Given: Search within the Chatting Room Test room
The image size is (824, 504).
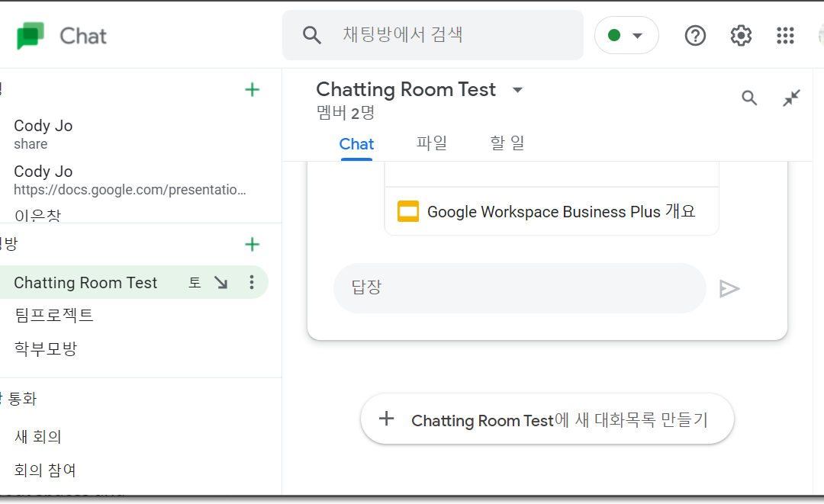Looking at the screenshot, I should (749, 98).
